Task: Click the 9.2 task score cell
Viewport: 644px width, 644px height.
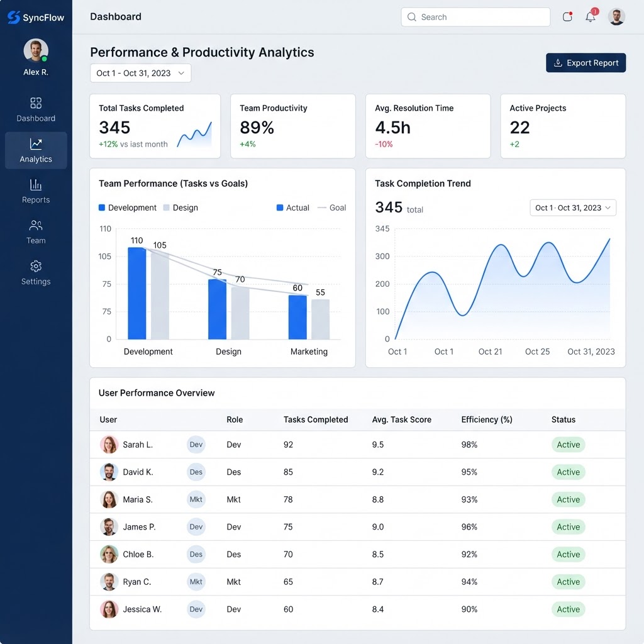Action: (377, 472)
